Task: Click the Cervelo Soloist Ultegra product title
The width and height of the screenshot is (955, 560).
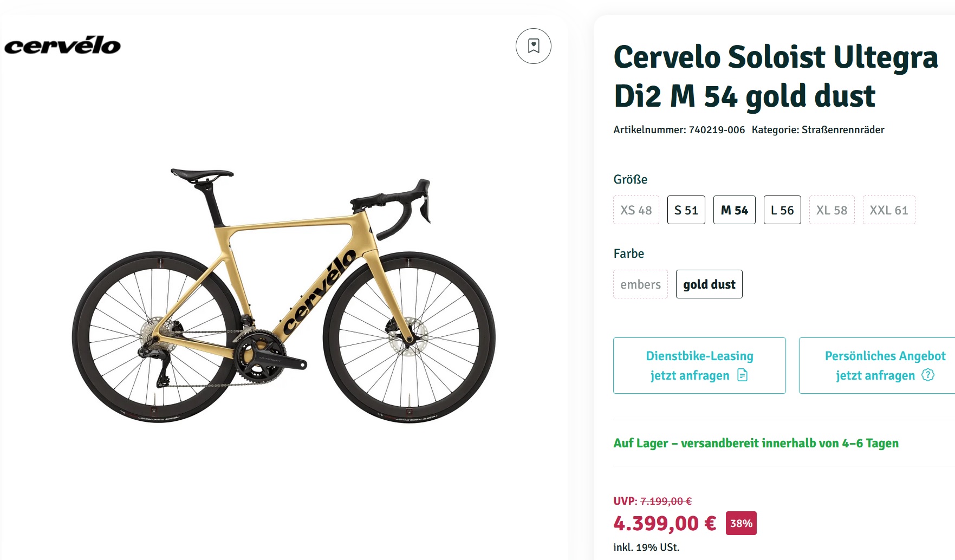Action: pyautogui.click(x=775, y=76)
